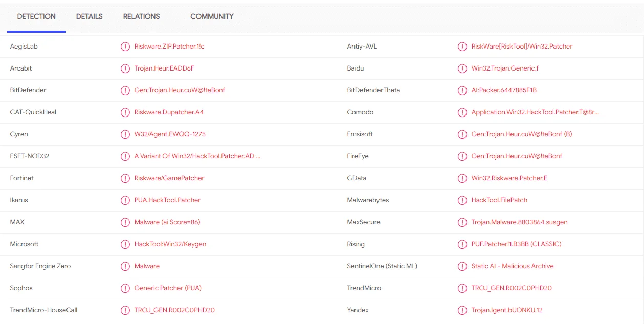Click the PUA.HackTool.Patcher result
The width and height of the screenshot is (644, 324).
pos(167,200)
